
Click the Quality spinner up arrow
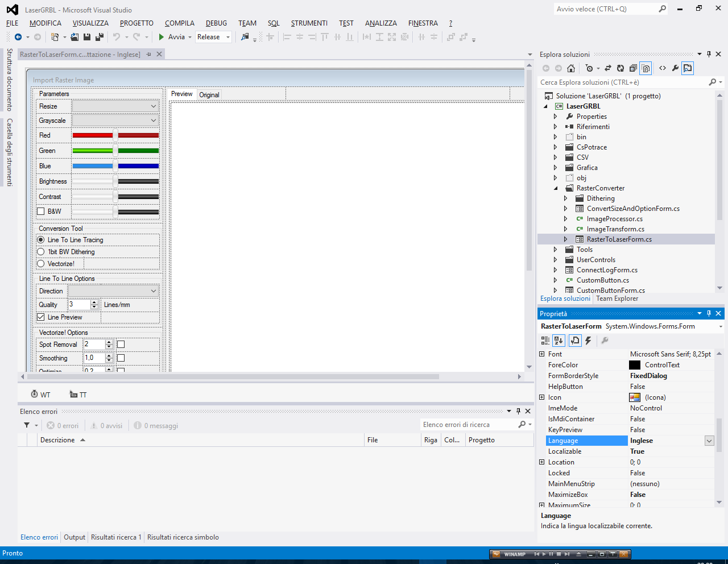pos(94,302)
